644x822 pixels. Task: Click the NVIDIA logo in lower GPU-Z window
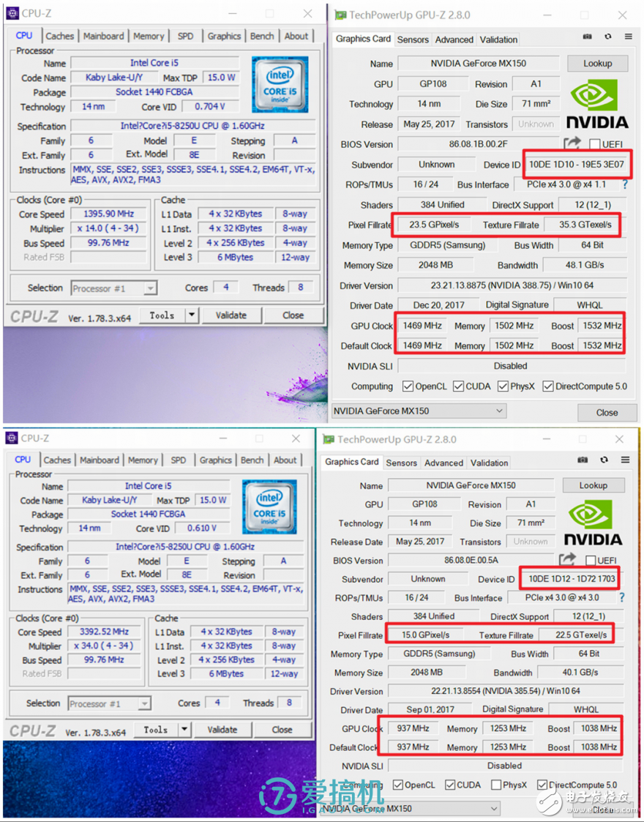pyautogui.click(x=593, y=523)
